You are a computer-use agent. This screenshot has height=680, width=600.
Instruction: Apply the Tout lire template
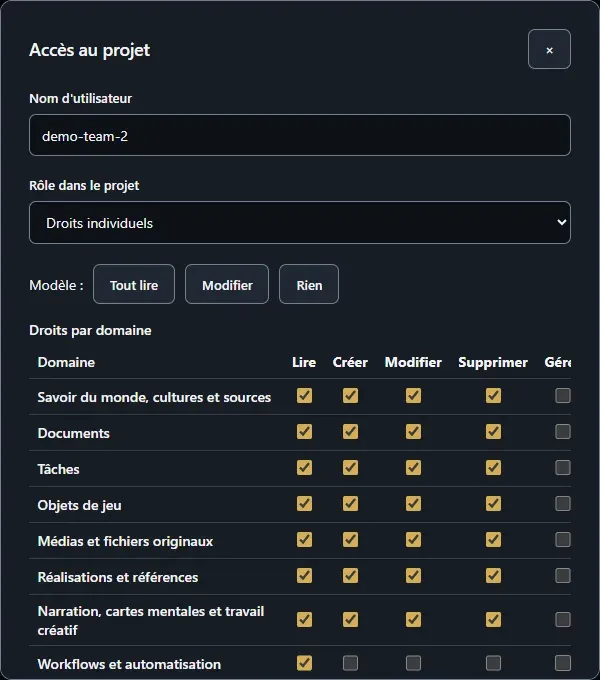[134, 284]
